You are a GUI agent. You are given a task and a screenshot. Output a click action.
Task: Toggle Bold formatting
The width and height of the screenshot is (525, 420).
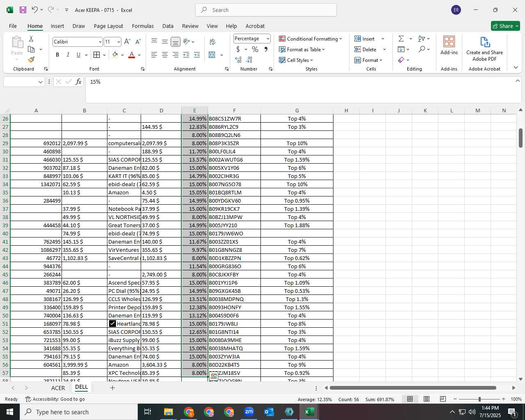[x=57, y=55]
